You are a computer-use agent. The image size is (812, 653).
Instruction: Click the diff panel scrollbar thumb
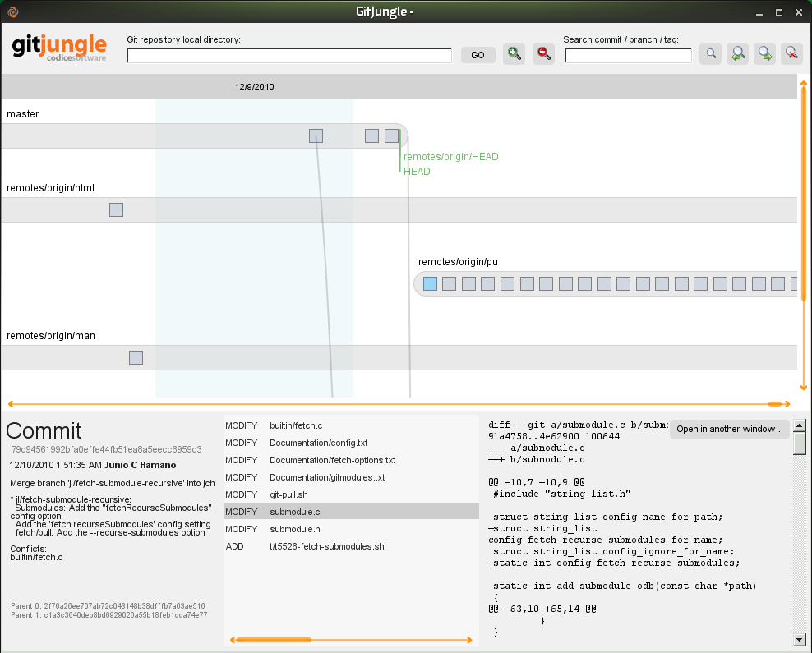click(800, 444)
